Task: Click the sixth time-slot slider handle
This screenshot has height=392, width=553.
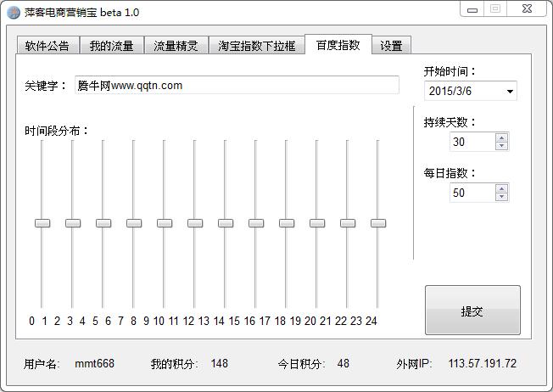Action: click(195, 223)
